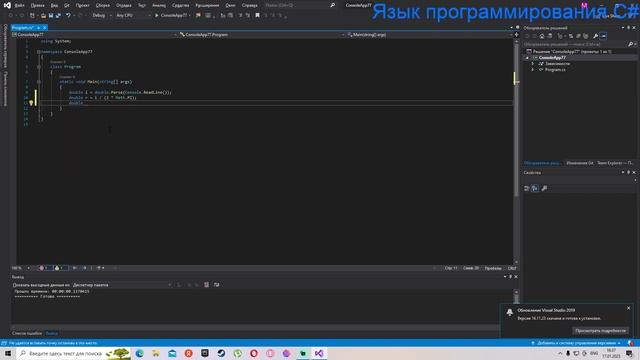640x360 pixels.
Task: Open the Отладка menu
Action: (124, 5)
